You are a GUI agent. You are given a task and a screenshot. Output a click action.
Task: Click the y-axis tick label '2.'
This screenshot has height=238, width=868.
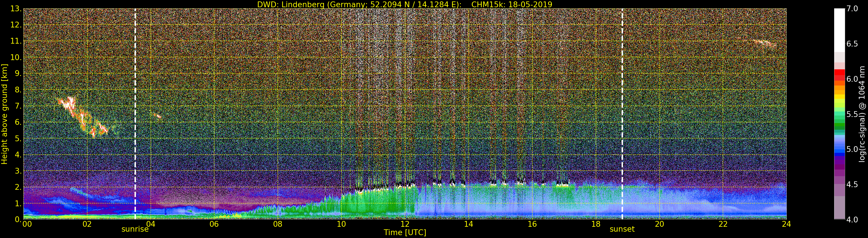pyautogui.click(x=18, y=187)
